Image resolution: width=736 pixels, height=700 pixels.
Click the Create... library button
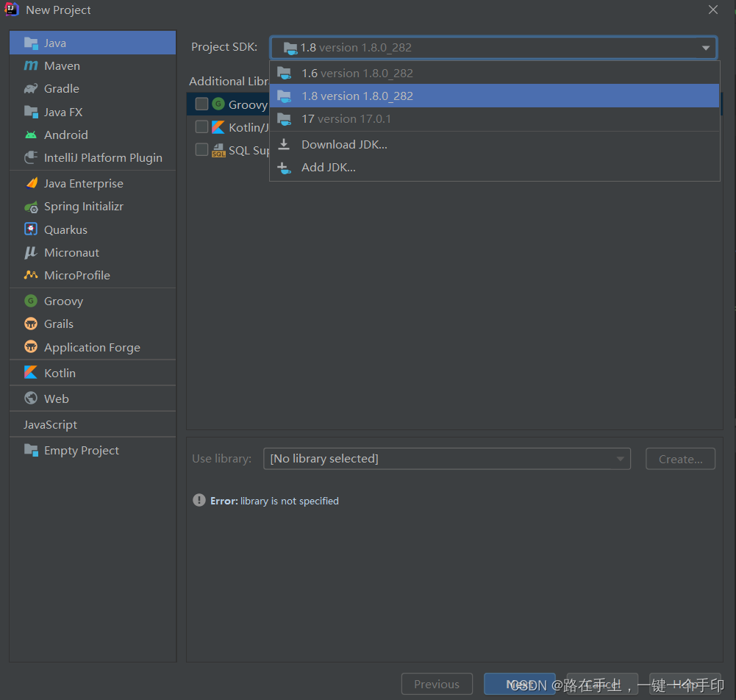680,459
